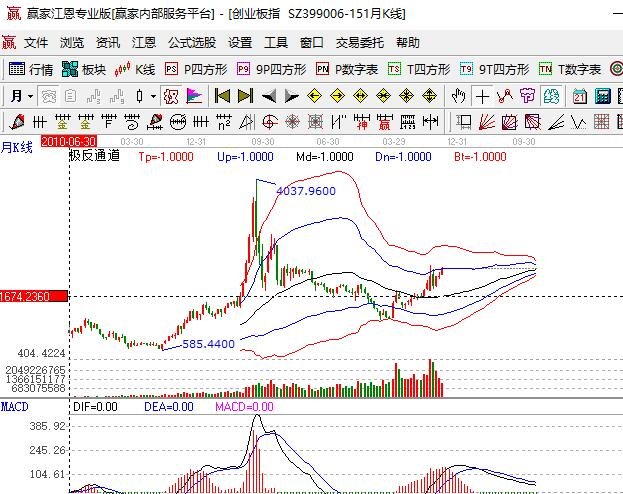The height and width of the screenshot is (494, 623).
Task: Switch to K线 chart view
Action: coord(135,70)
